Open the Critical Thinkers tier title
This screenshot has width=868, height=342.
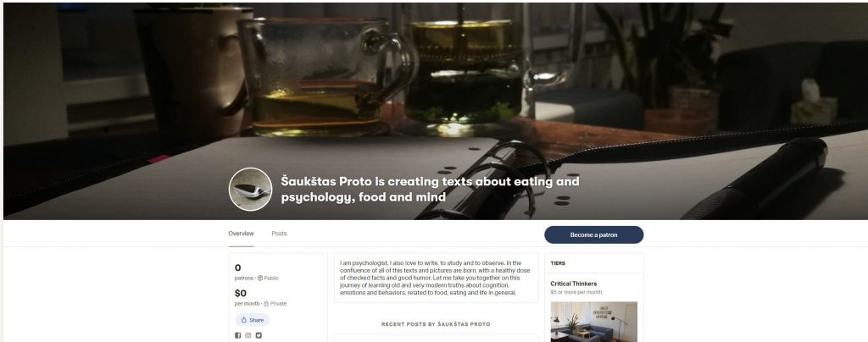pos(574,284)
